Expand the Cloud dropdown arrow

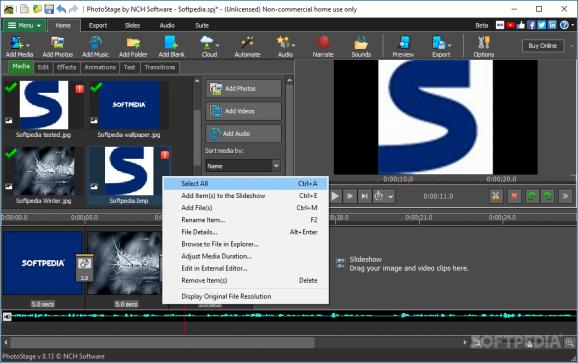tap(217, 45)
